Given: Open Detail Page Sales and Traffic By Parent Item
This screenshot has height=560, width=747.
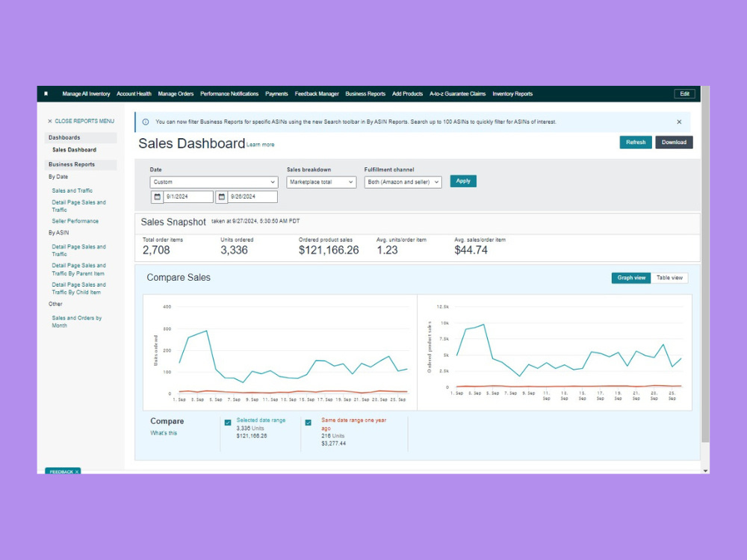Looking at the screenshot, I should tap(78, 270).
